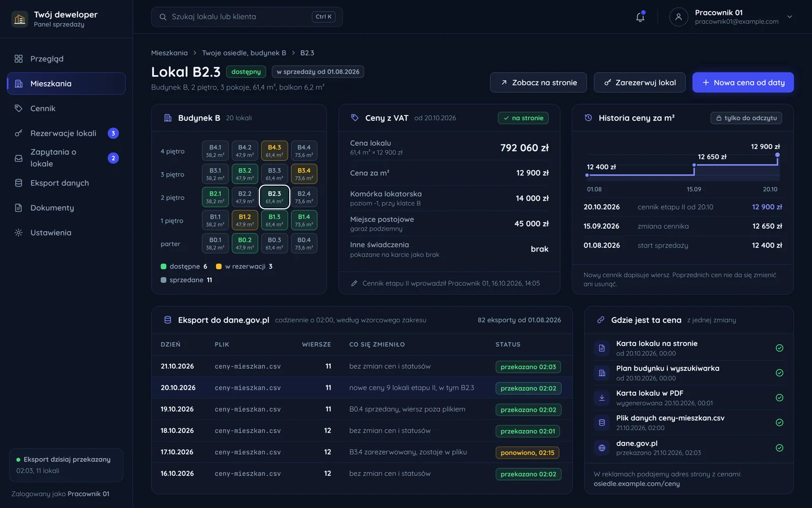Click the Eksport danych database icon in sidebar
812x508 pixels.
(19, 183)
